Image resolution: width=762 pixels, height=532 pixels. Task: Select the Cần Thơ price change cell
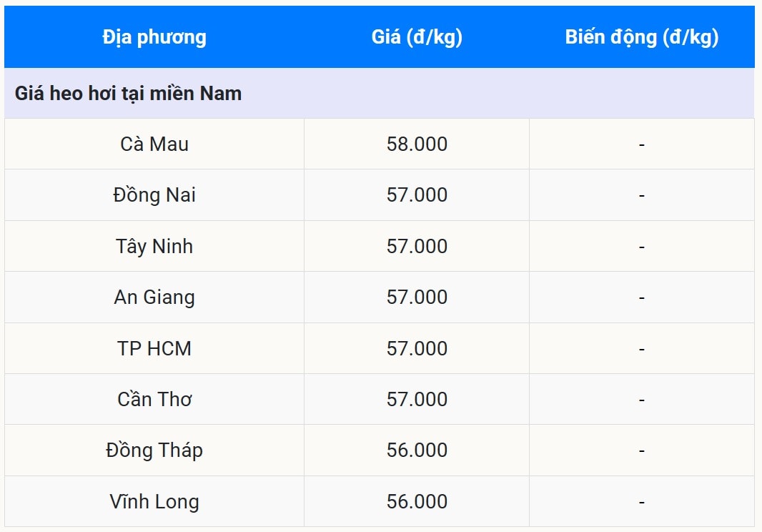coord(641,400)
